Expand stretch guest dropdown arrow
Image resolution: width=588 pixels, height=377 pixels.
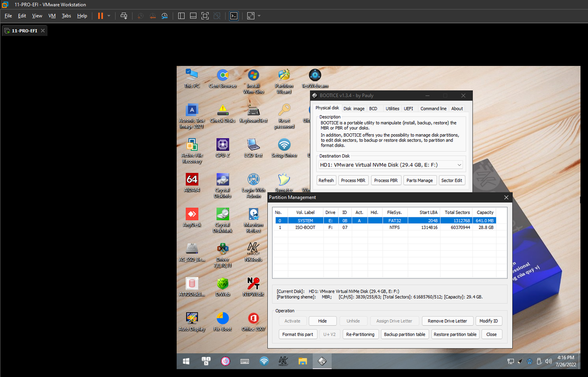[259, 16]
